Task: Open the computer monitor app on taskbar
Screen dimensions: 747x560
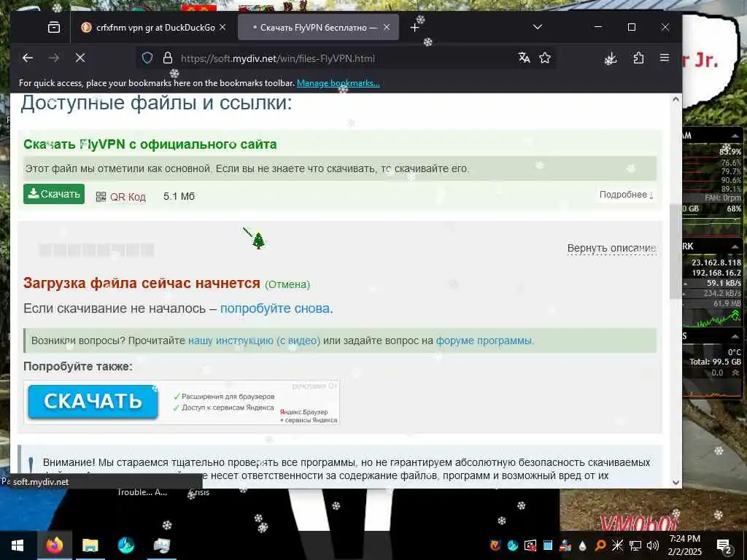Action: (162, 545)
